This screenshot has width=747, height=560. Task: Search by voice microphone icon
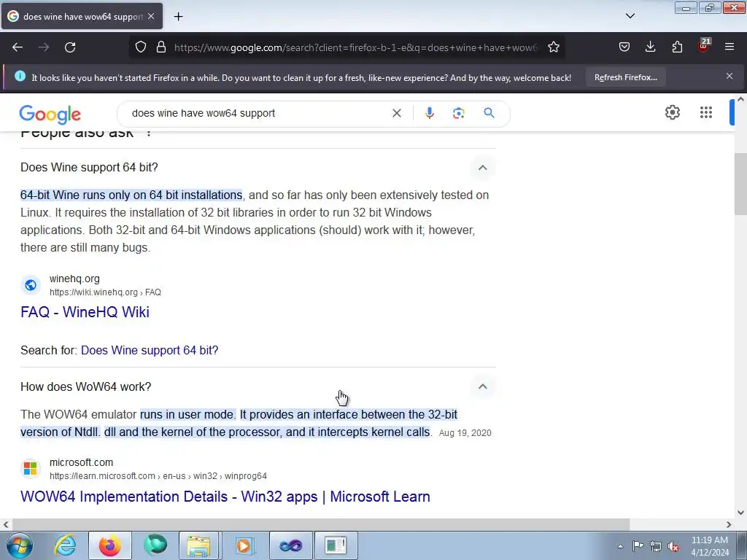pyautogui.click(x=429, y=113)
